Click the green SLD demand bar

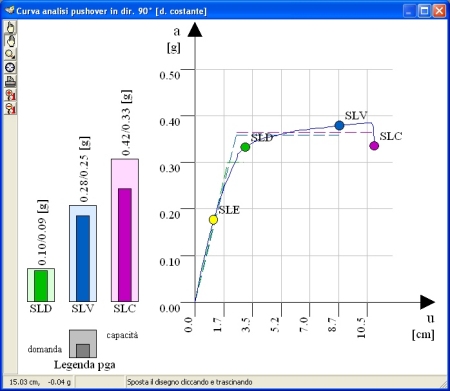(x=41, y=286)
